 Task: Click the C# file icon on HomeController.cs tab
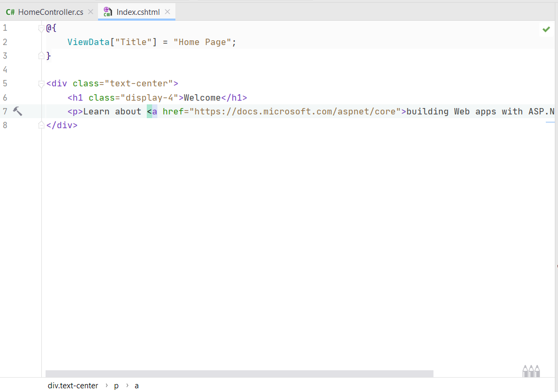pyautogui.click(x=10, y=12)
